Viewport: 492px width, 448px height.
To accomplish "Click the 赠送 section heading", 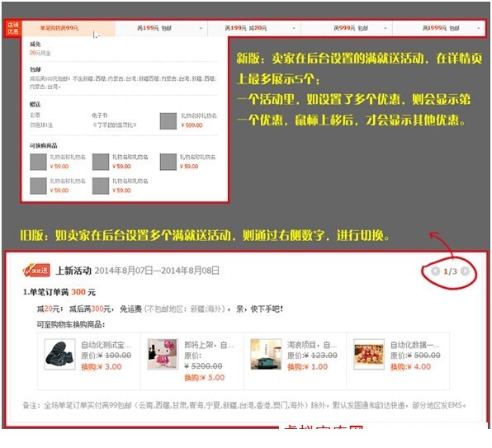I will pyautogui.click(x=35, y=105).
